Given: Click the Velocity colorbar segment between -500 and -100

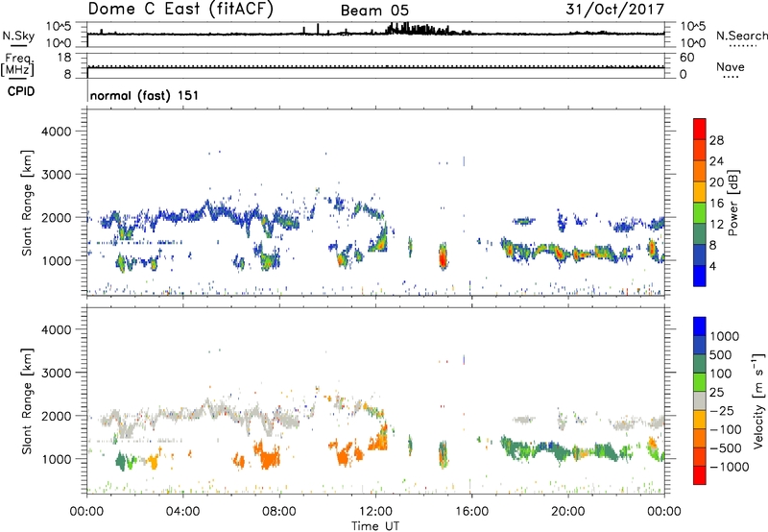Looking at the screenshot, I should tap(700, 438).
